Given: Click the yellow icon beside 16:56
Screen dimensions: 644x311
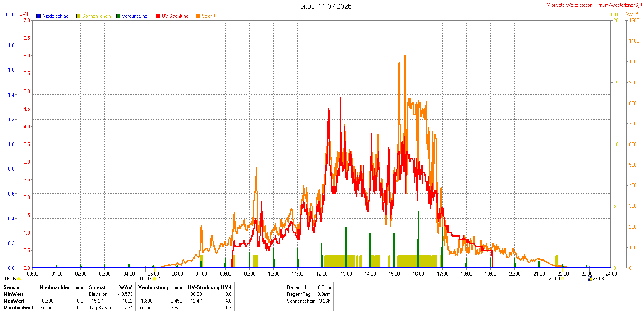Looking at the screenshot, I should click(18, 279).
